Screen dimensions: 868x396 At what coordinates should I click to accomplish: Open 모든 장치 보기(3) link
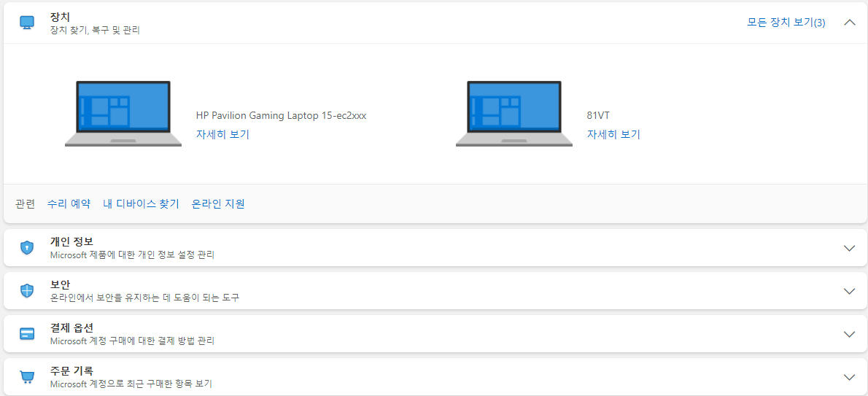tap(786, 23)
